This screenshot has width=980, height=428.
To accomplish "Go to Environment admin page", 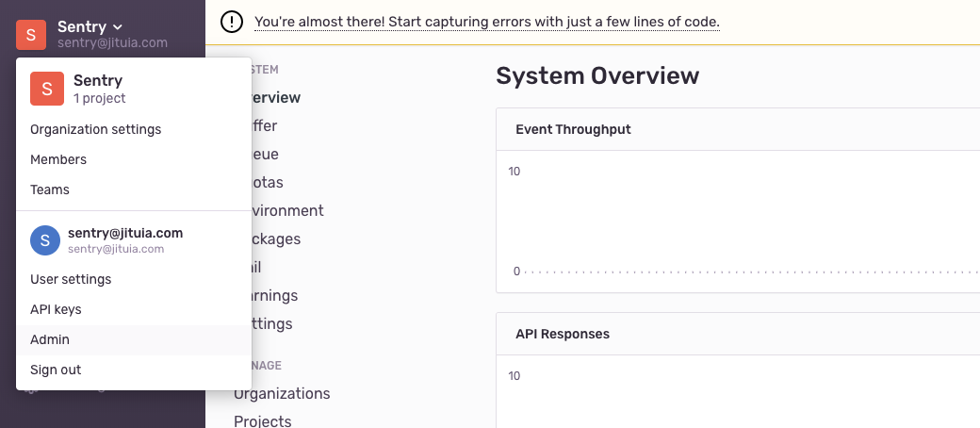I will pos(281,210).
